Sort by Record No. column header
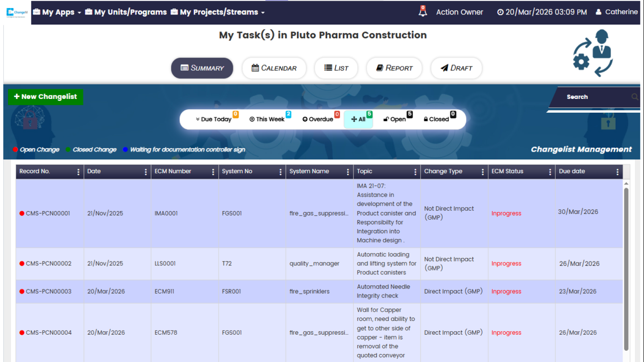 [x=35, y=171]
